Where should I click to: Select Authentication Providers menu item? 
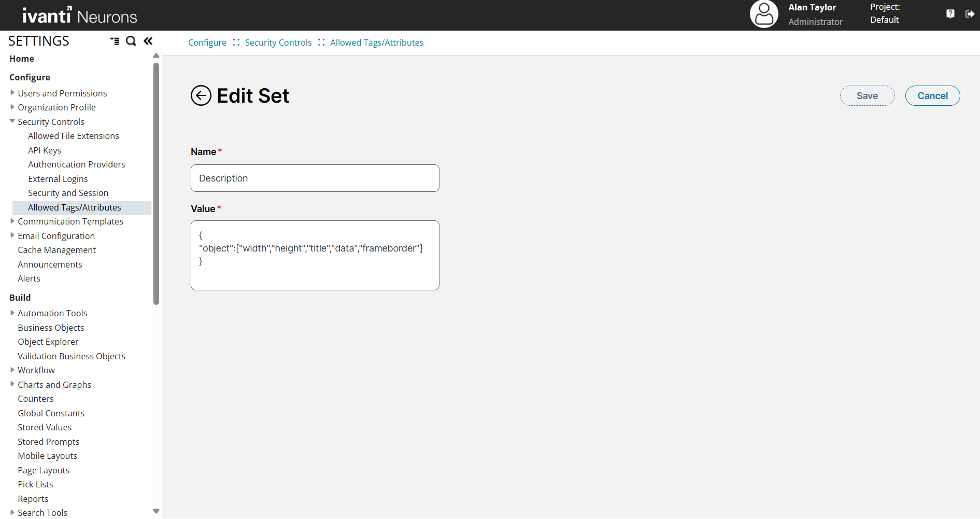click(77, 164)
